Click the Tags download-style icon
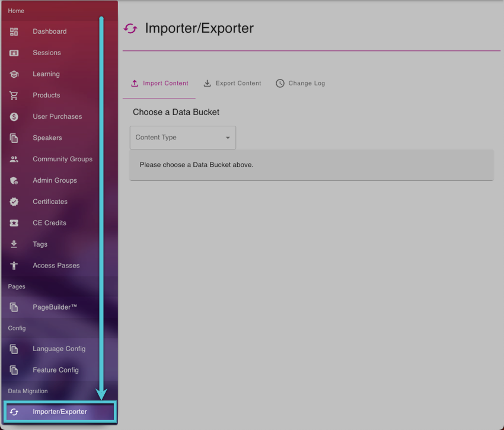Image resolution: width=504 pixels, height=430 pixels. pyautogui.click(x=14, y=244)
